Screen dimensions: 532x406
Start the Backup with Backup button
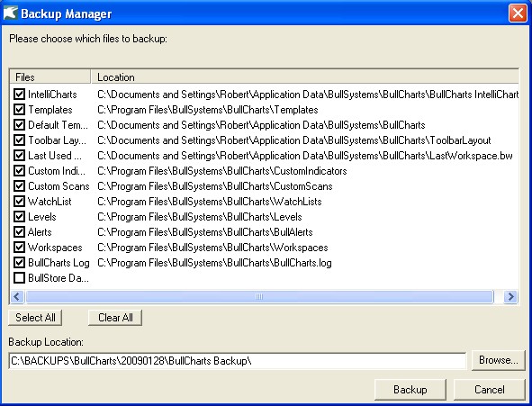click(410, 390)
